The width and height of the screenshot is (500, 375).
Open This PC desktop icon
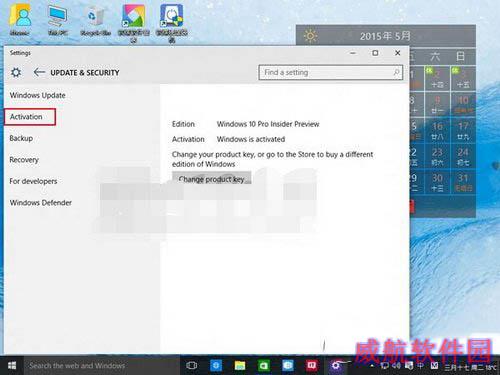pos(58,20)
